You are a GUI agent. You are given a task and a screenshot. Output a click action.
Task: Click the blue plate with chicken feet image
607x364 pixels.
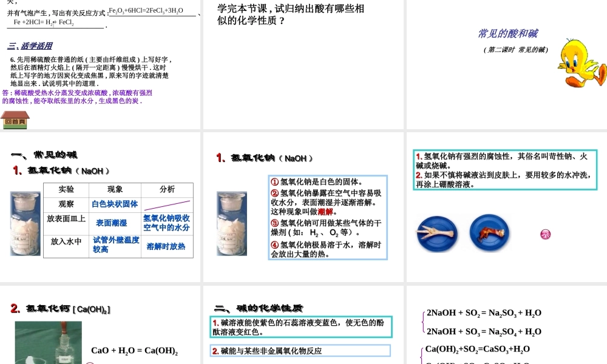[x=438, y=233]
